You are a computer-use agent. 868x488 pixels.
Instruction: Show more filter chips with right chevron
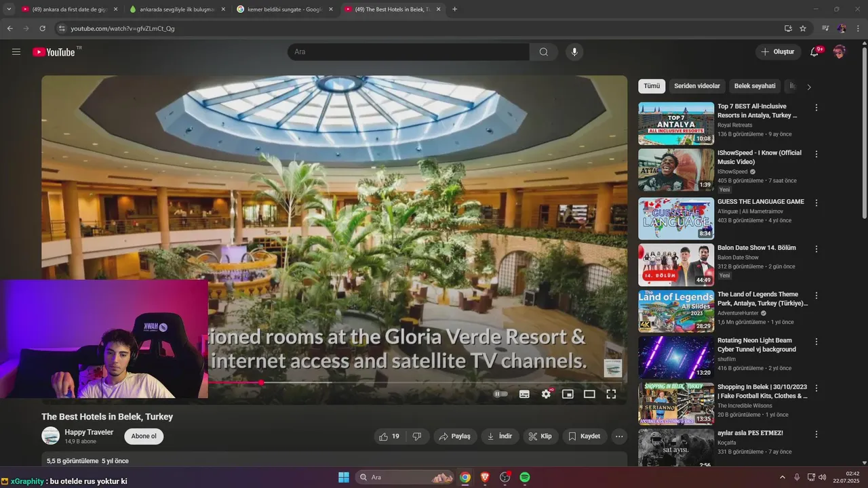808,87
